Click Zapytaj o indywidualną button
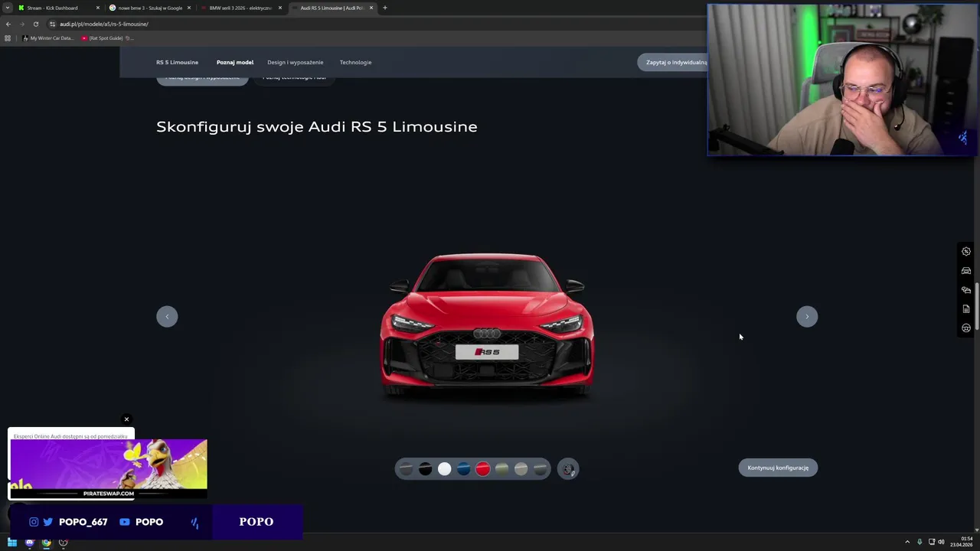 [672, 63]
